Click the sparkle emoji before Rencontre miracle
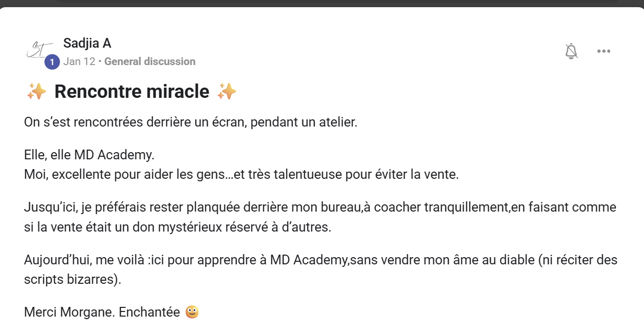Screen dimensions: 644x333 [x=36, y=92]
